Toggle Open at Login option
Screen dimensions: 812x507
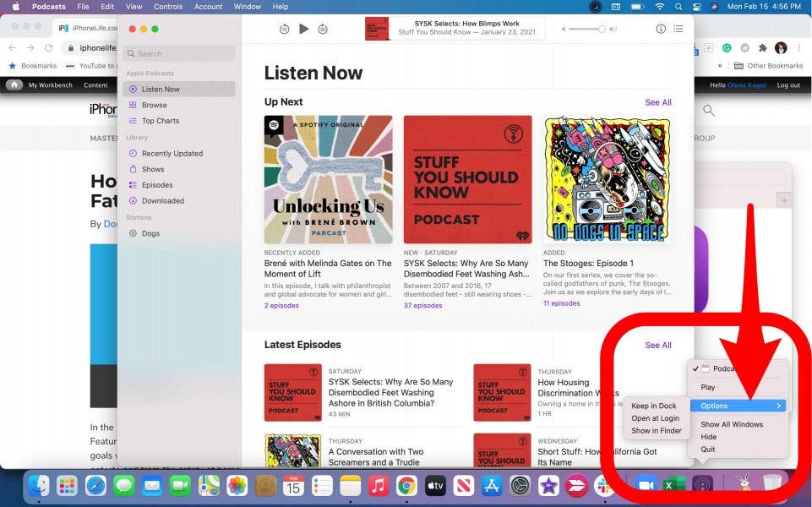pyautogui.click(x=655, y=418)
